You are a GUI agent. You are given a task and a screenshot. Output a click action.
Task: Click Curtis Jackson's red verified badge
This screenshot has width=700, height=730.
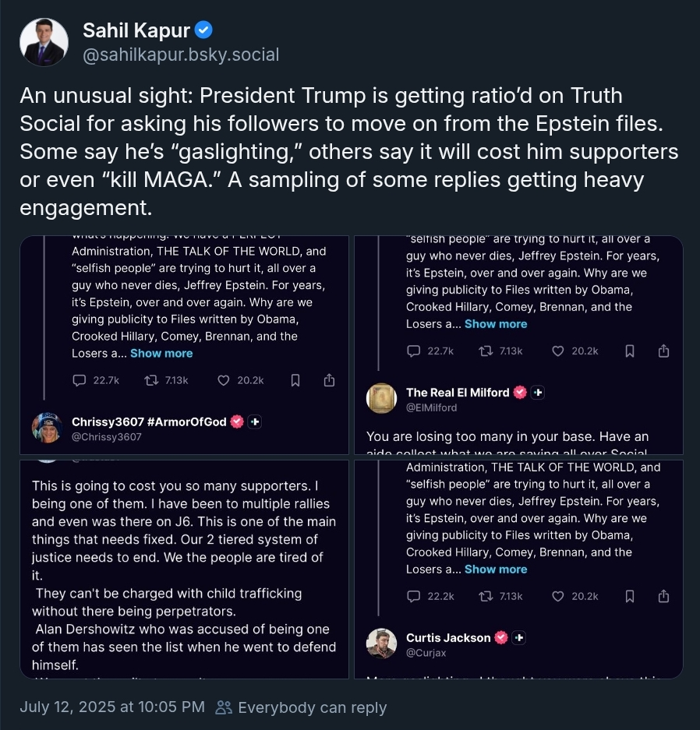501,637
